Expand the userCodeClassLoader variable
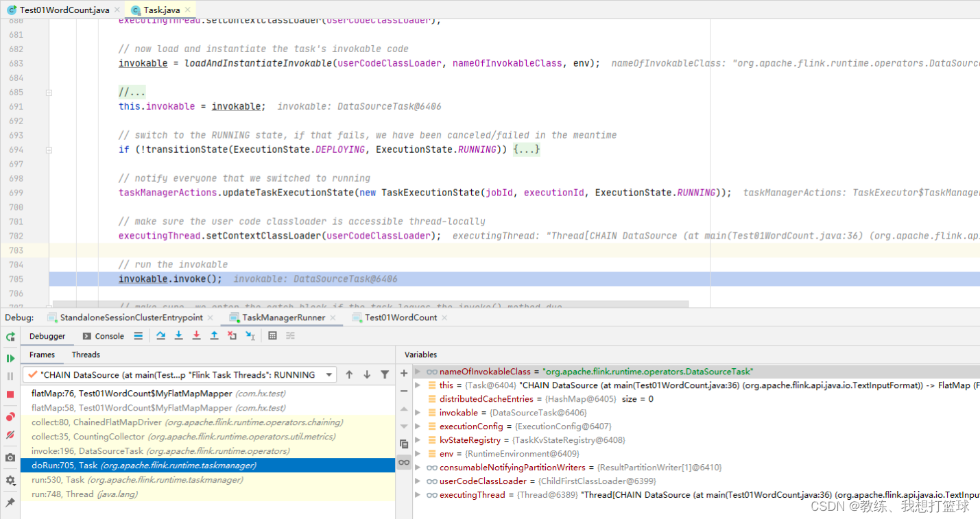The width and height of the screenshot is (980, 519). point(418,481)
